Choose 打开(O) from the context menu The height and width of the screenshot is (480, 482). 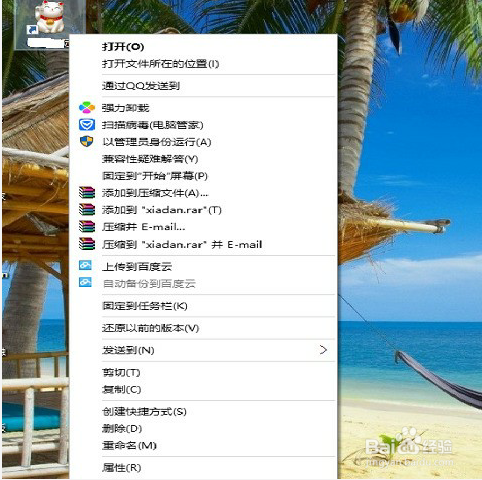[123, 46]
